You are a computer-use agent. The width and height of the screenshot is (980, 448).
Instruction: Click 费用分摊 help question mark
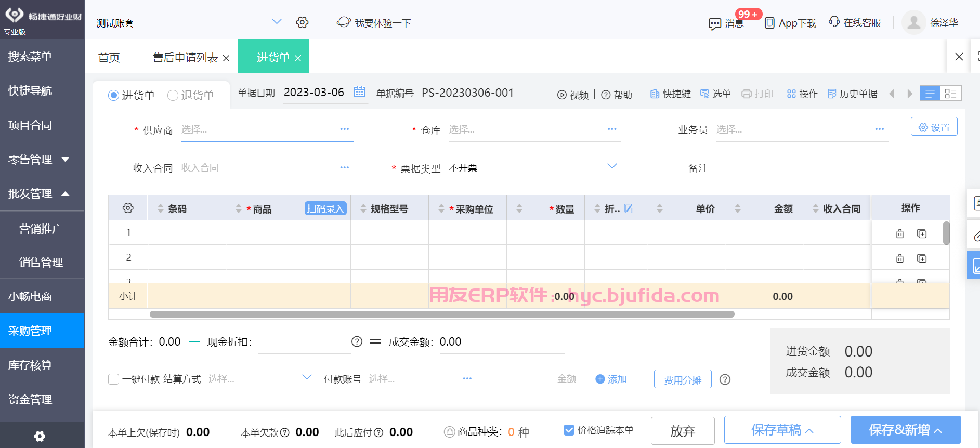pyautogui.click(x=725, y=379)
